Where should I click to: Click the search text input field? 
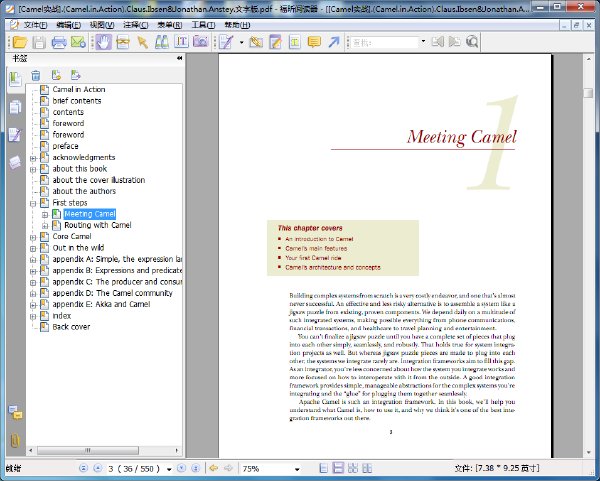[x=385, y=42]
